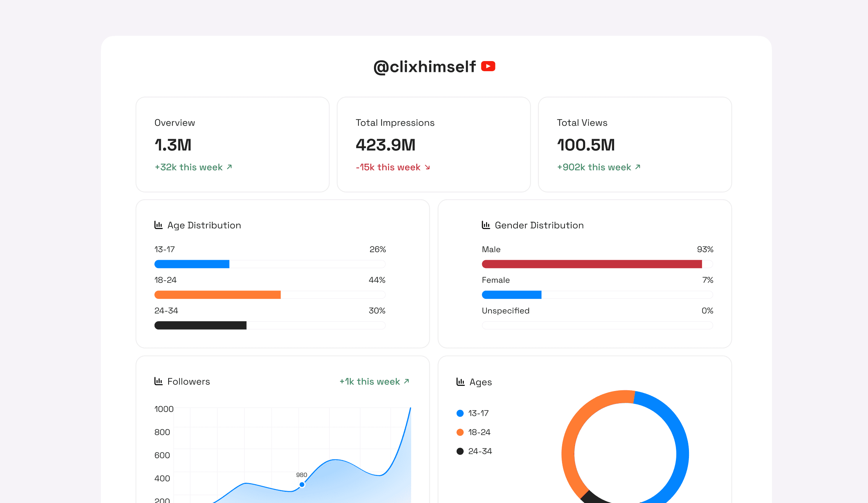This screenshot has height=503, width=868.
Task: Click the orange 18-24 age bar
Action: click(217, 295)
